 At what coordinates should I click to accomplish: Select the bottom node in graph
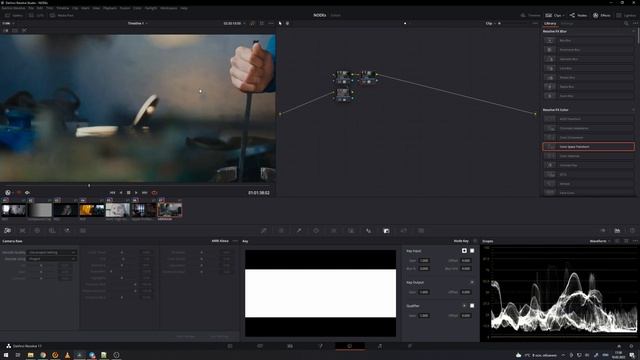point(344,95)
